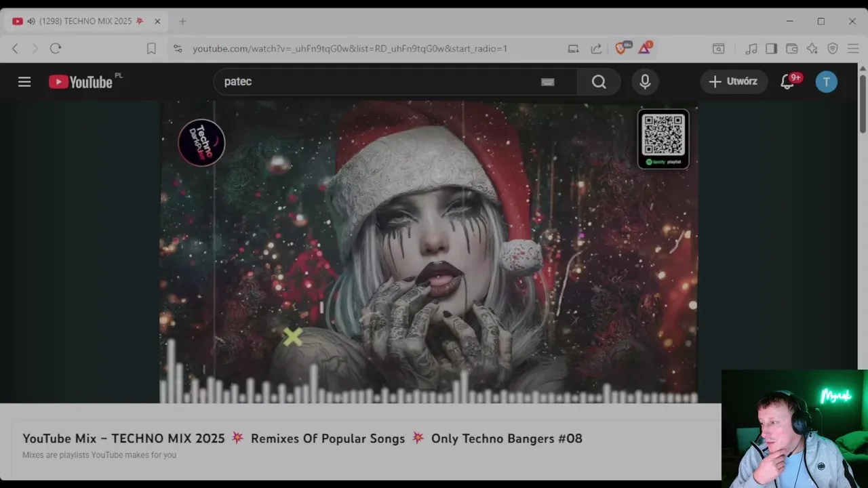Click the YouTube Mix TECHNO MIX 2025 title

click(x=302, y=439)
